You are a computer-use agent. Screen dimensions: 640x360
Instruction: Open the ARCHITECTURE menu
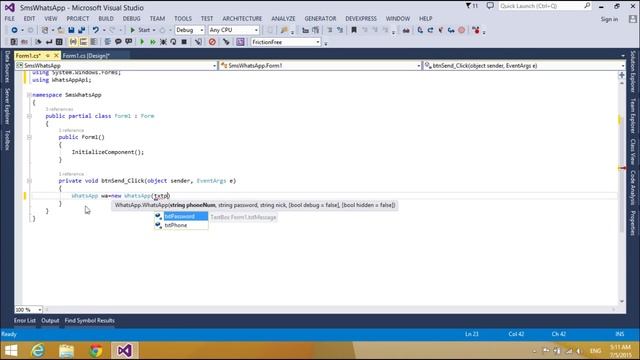click(x=242, y=19)
